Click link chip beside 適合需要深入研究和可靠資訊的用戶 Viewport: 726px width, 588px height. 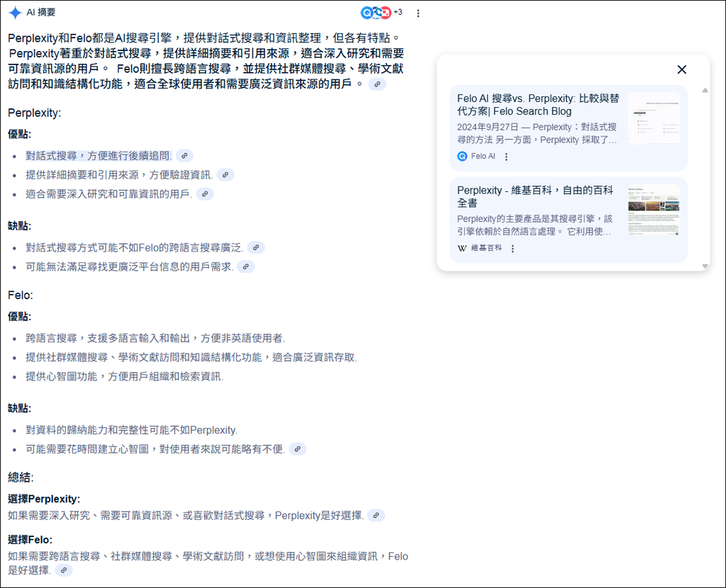(205, 194)
